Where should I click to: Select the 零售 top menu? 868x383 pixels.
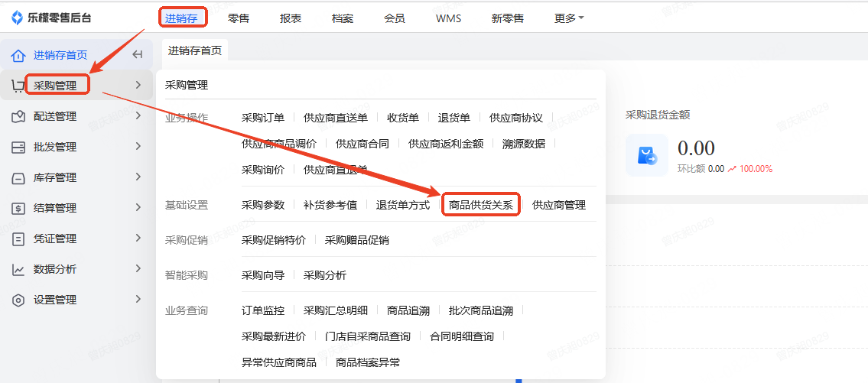pyautogui.click(x=239, y=18)
